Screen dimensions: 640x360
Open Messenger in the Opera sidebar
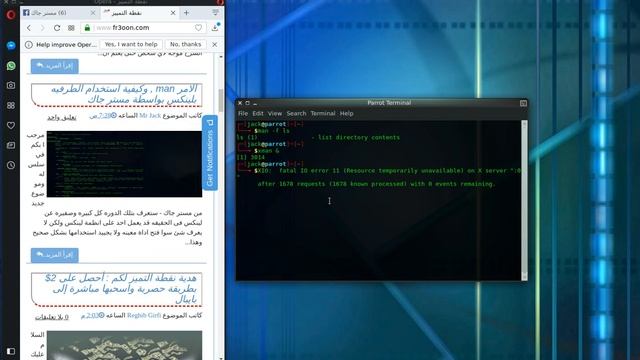11,45
